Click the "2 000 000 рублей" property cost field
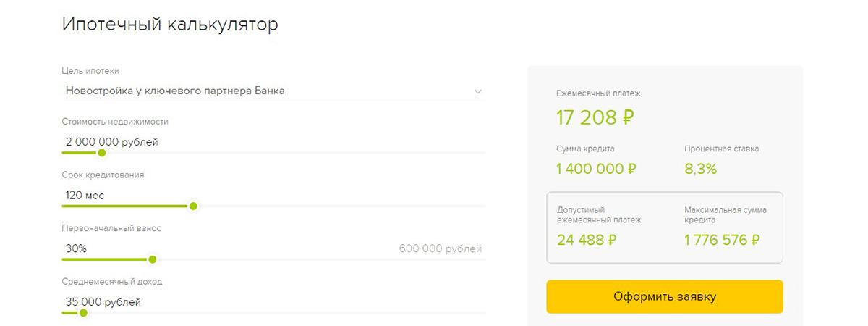Screen dimensions: 868x326 click(x=111, y=142)
